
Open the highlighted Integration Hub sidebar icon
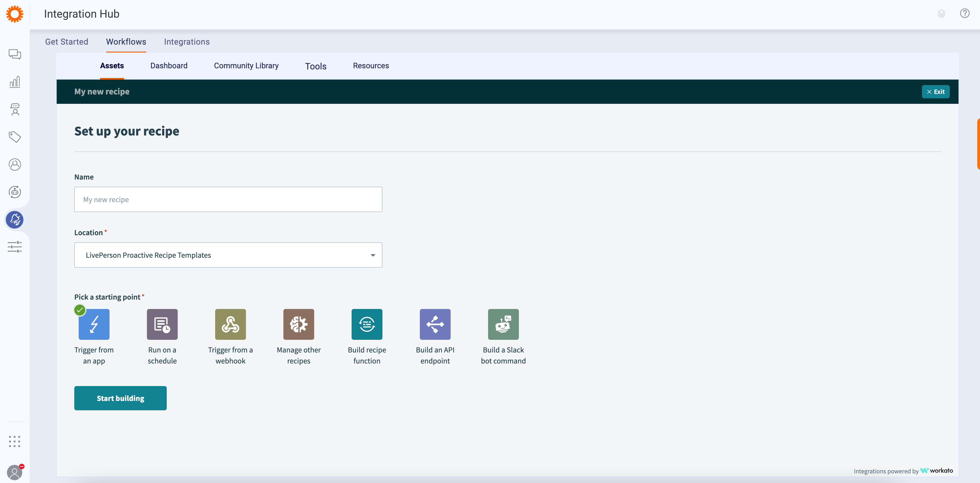[15, 220]
